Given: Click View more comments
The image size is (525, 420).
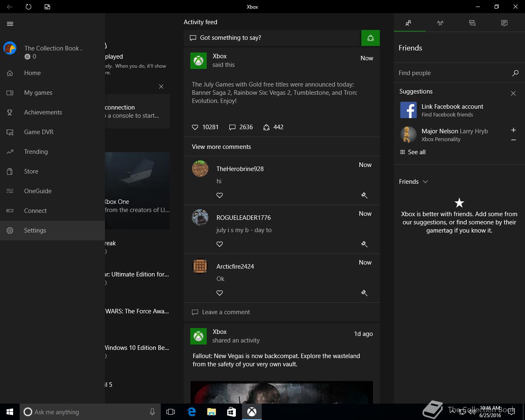Looking at the screenshot, I should point(221,147).
